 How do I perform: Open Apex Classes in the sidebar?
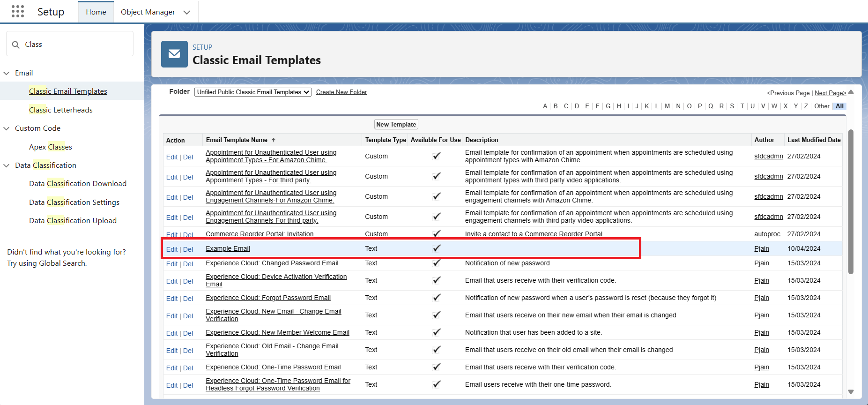[51, 147]
